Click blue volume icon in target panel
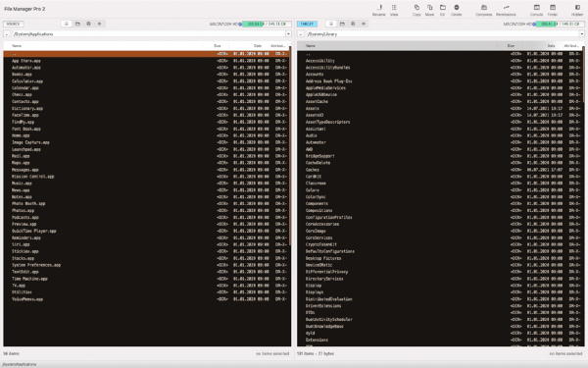Image resolution: width=588 pixels, height=368 pixels. 534,24
